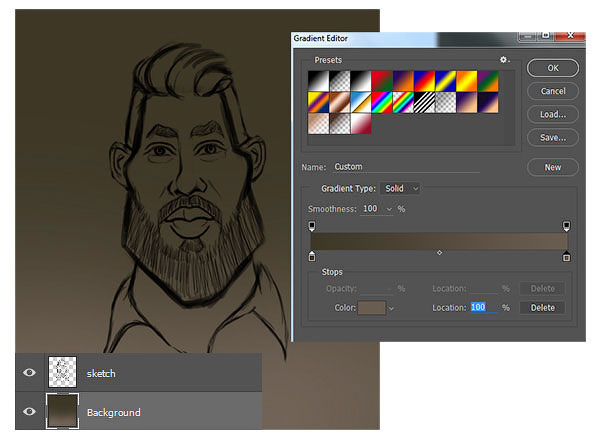Select the left opacity stop
This screenshot has height=443, width=600.
click(x=312, y=226)
